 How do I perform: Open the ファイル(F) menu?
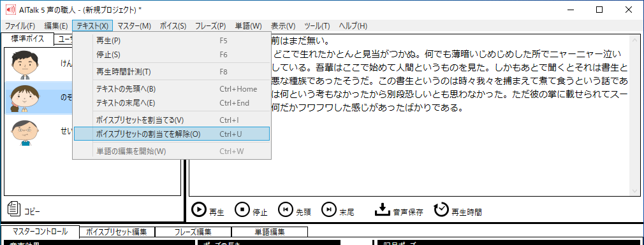(x=20, y=26)
